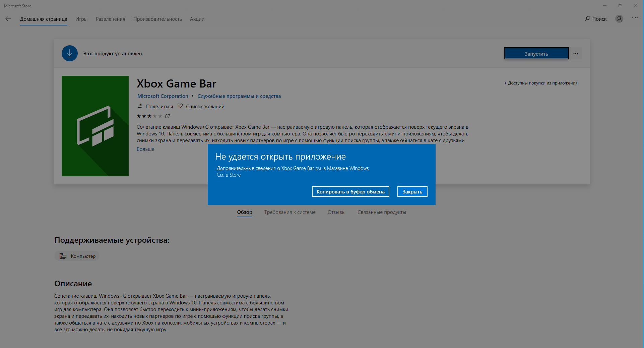This screenshot has height=348, width=644.
Task: Click Копировать в буфер обмена button
Action: pos(350,191)
